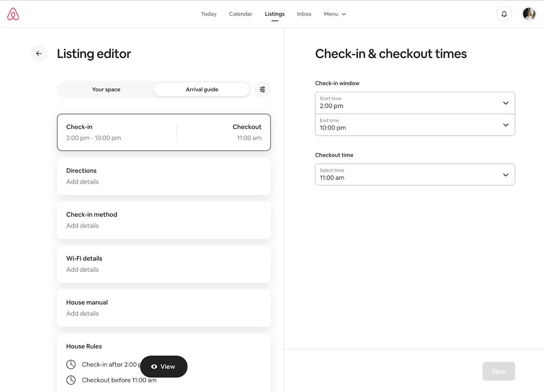Click the Save button

tap(499, 371)
